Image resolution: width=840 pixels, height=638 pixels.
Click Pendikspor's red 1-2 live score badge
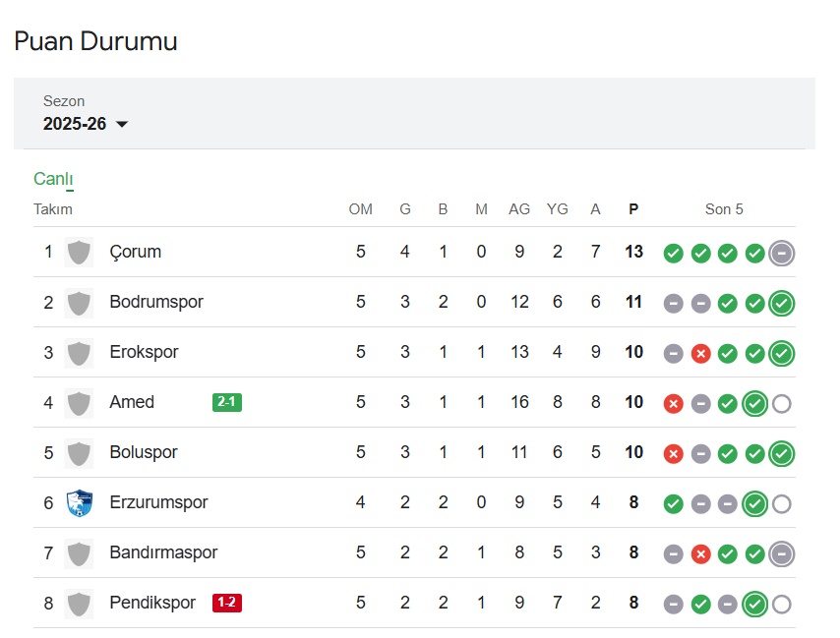[227, 603]
